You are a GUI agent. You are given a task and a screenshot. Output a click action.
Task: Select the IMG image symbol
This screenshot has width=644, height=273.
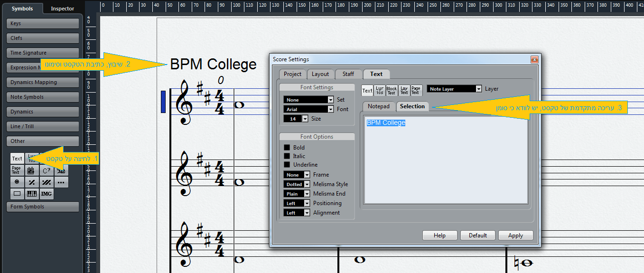pos(47,194)
